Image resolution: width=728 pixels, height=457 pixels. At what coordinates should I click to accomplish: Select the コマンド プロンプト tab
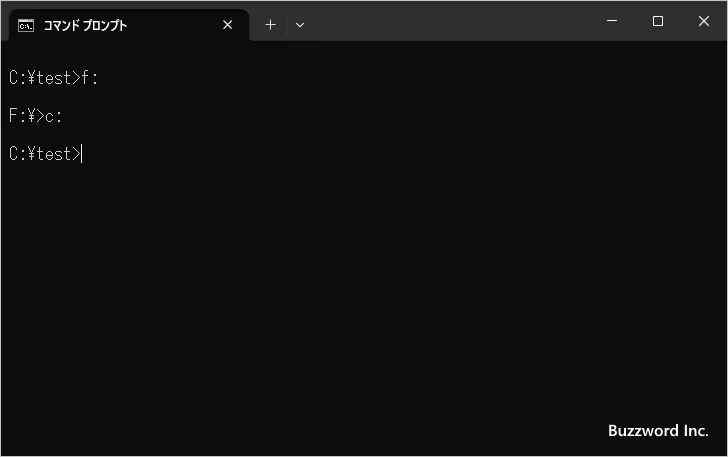[110, 25]
